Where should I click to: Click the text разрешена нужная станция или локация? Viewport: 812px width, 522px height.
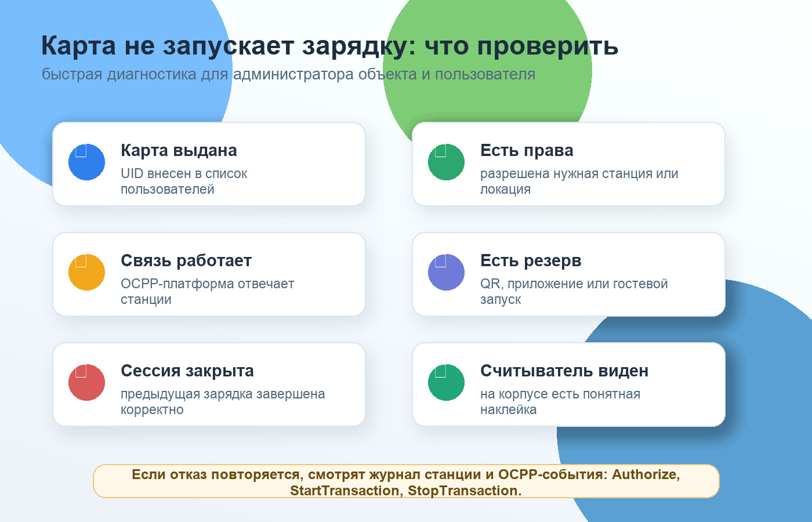coord(579,182)
